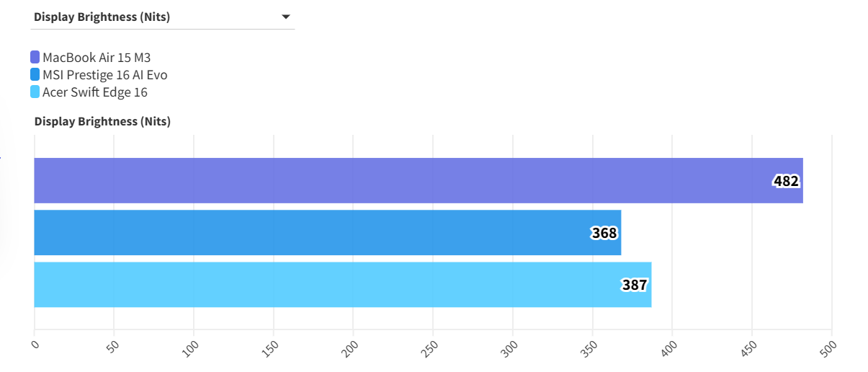Click the MSI Prestige 16 AI Evo legend swatch
The height and width of the screenshot is (372, 868).
coord(35,75)
